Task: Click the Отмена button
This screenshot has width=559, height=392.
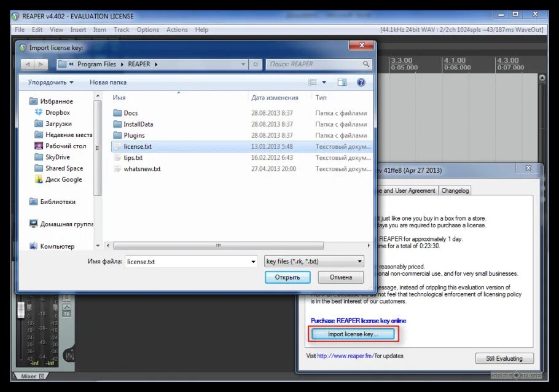Action: [x=340, y=277]
